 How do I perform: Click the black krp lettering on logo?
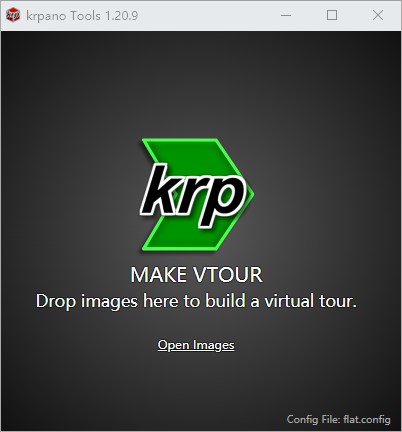(x=193, y=195)
